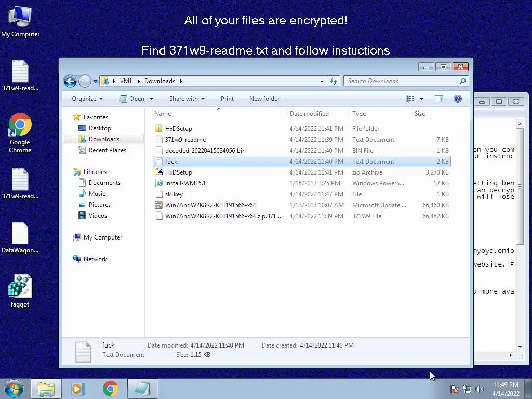This screenshot has width=532, height=399.
Task: Click the VM1 breadcrumb segment
Action: (126, 81)
